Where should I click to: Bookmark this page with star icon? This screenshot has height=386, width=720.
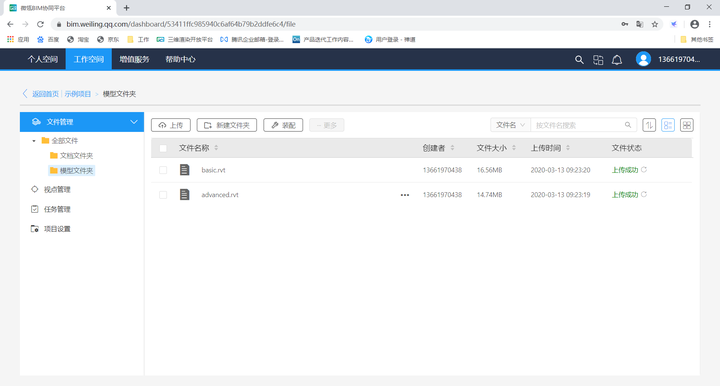tap(655, 24)
